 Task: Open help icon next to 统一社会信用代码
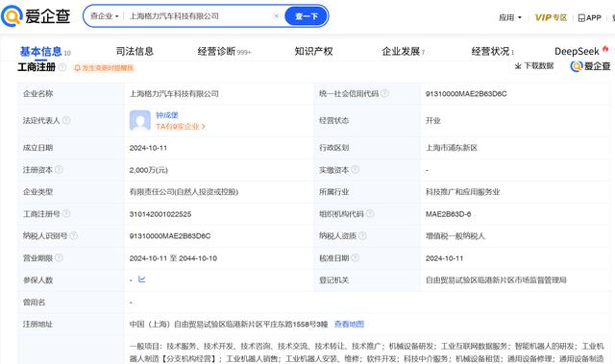click(x=384, y=93)
